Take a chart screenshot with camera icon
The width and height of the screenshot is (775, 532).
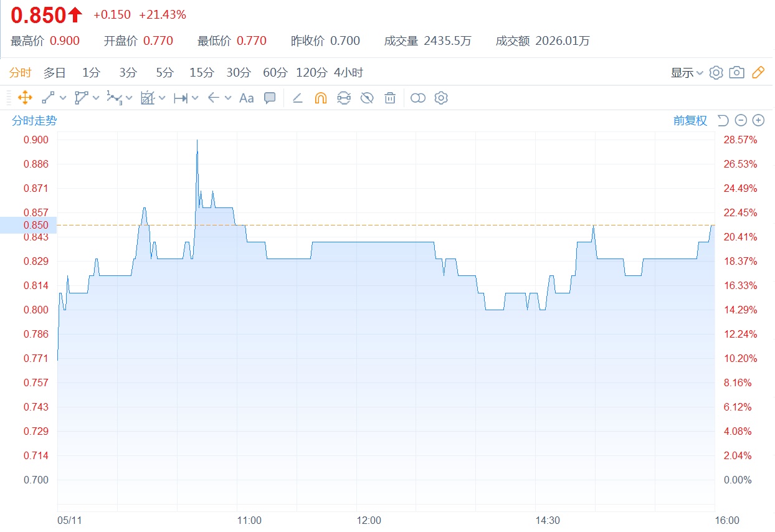tap(736, 73)
